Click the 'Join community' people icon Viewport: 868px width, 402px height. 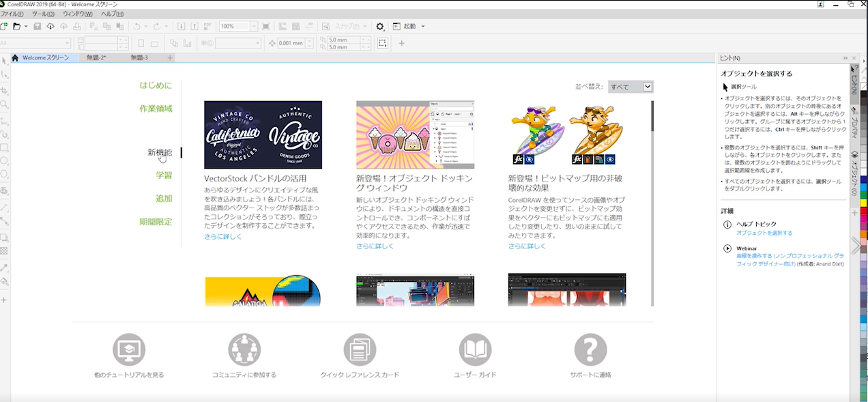pyautogui.click(x=244, y=350)
